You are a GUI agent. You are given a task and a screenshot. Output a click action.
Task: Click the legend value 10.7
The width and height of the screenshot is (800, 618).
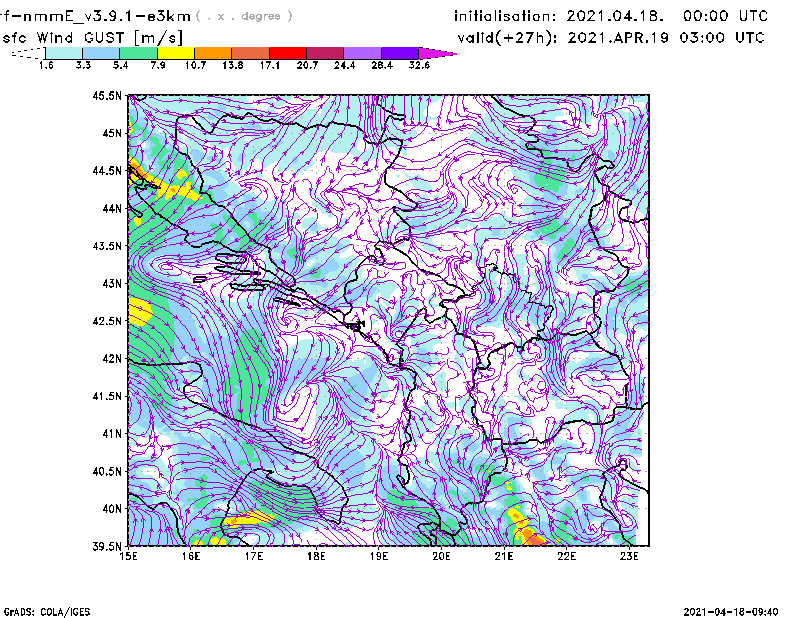click(x=195, y=65)
